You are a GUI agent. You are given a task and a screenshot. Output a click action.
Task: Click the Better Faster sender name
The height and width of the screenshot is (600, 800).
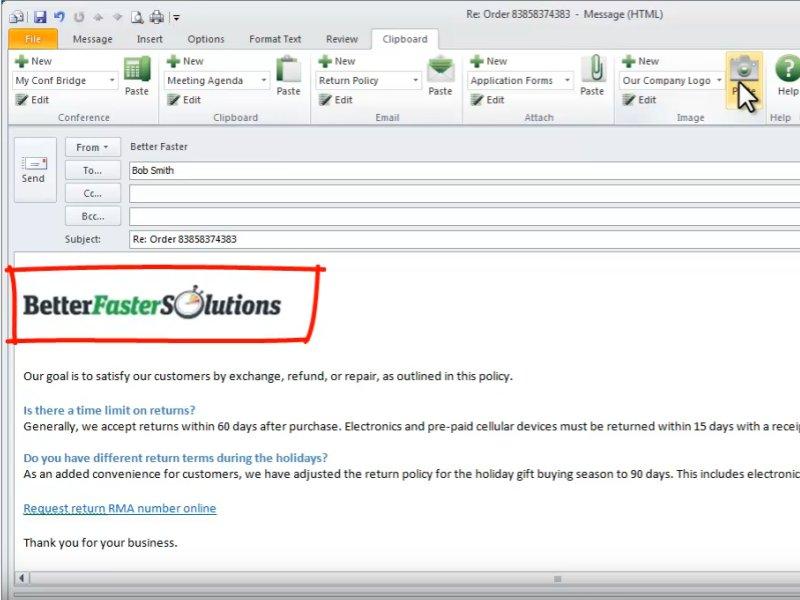click(159, 147)
